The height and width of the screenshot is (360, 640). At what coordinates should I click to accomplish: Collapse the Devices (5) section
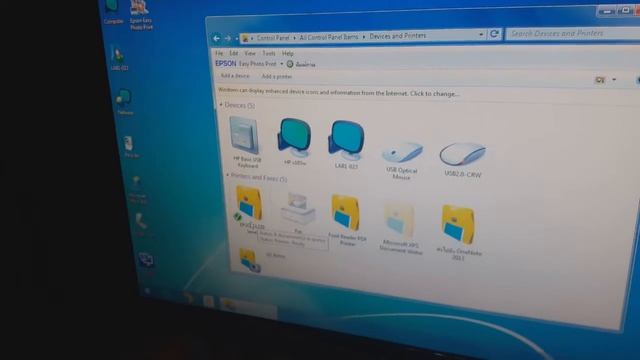221,105
